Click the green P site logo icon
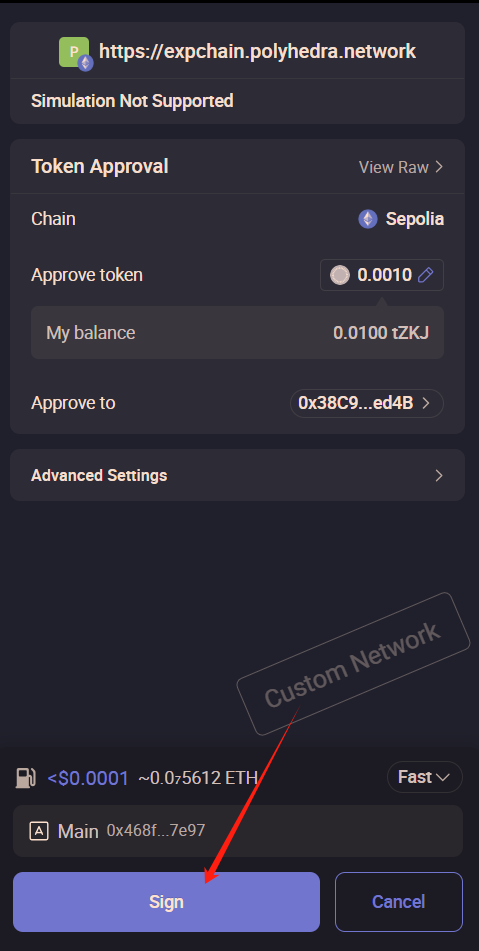 73,52
